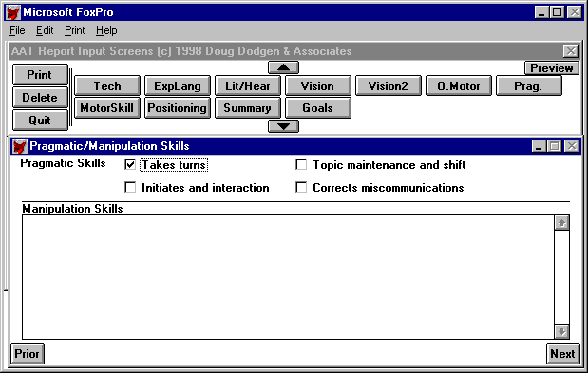
Task: Switch to the O.Motor screen
Action: 459,85
